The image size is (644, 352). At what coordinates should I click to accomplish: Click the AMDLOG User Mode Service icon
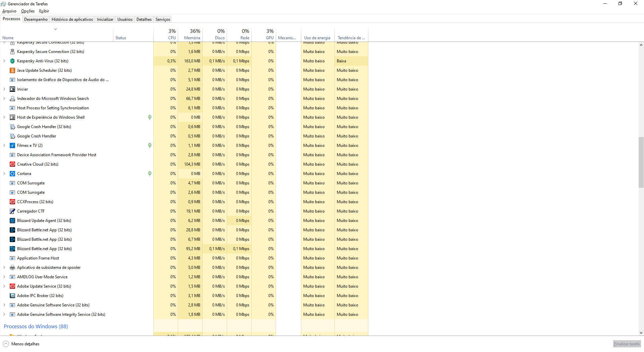pyautogui.click(x=12, y=277)
